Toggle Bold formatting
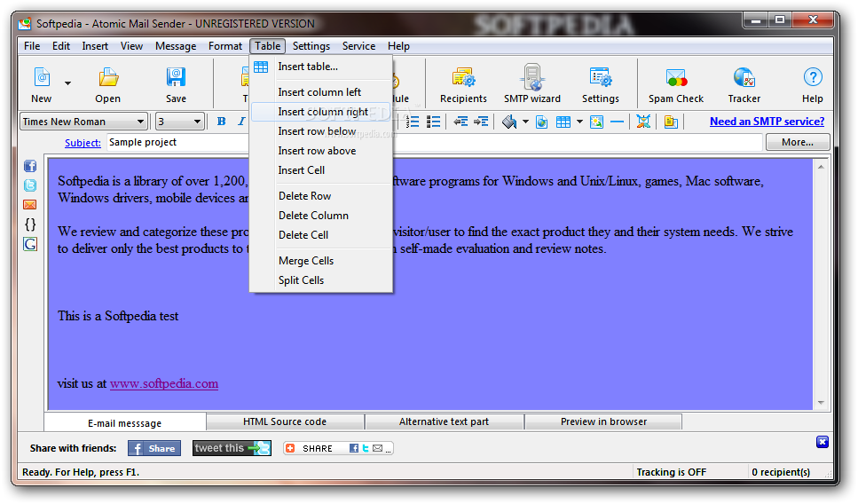 pyautogui.click(x=221, y=122)
